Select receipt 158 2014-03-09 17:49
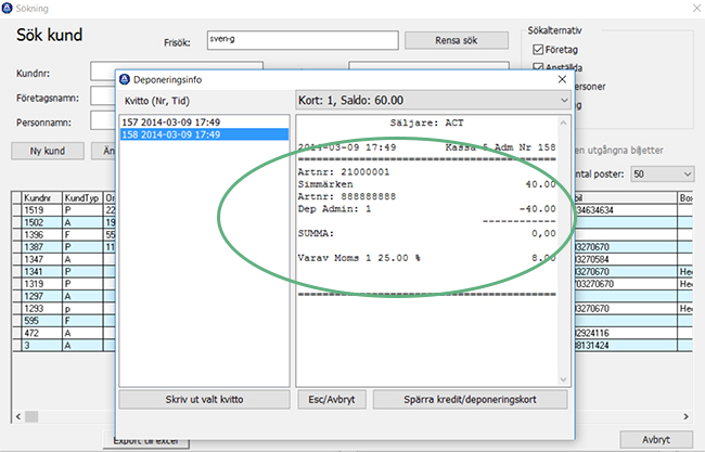 click(x=204, y=134)
